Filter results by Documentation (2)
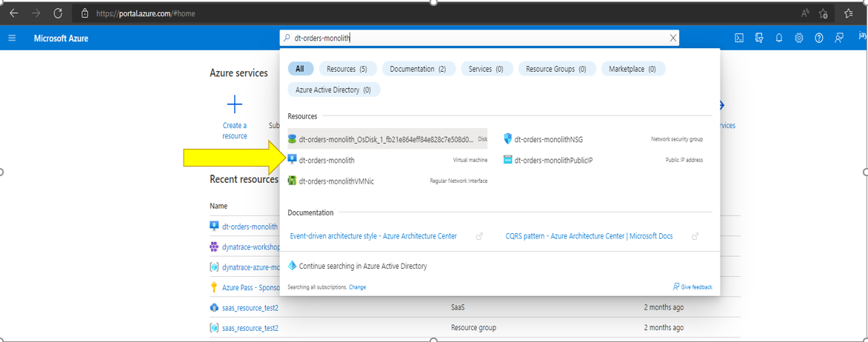The image size is (868, 342). [x=418, y=69]
